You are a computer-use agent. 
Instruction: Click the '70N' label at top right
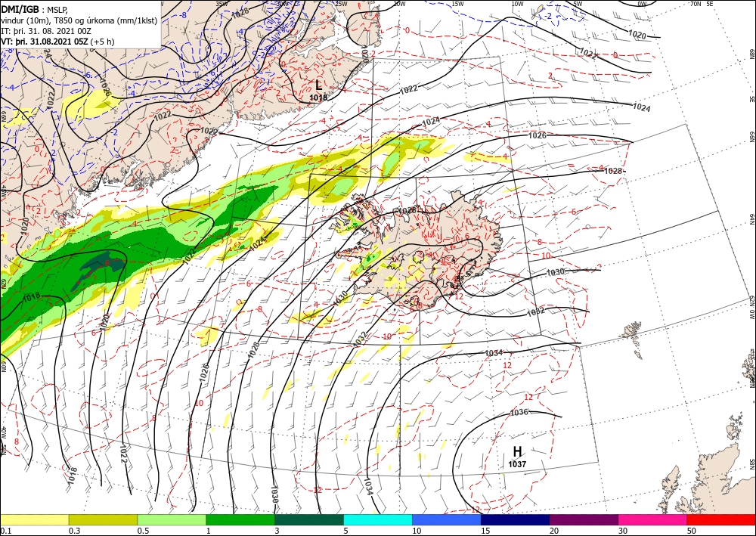(x=696, y=4)
